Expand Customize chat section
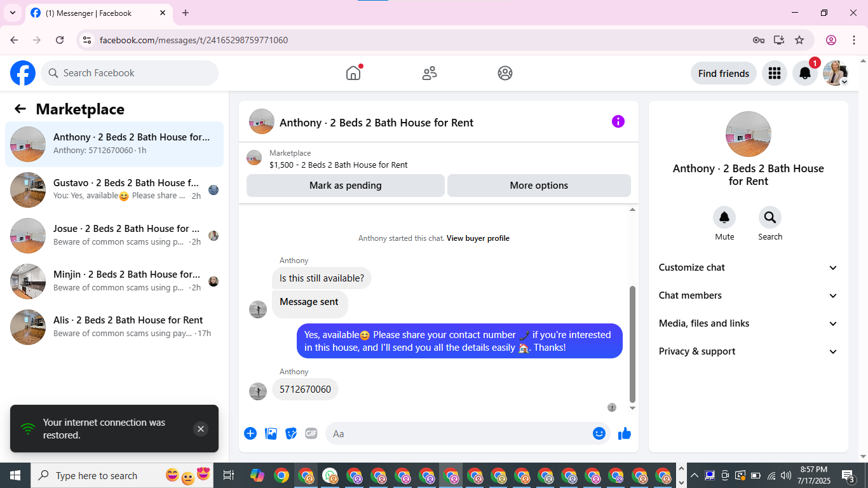The width and height of the screenshot is (868, 488). [x=749, y=268]
